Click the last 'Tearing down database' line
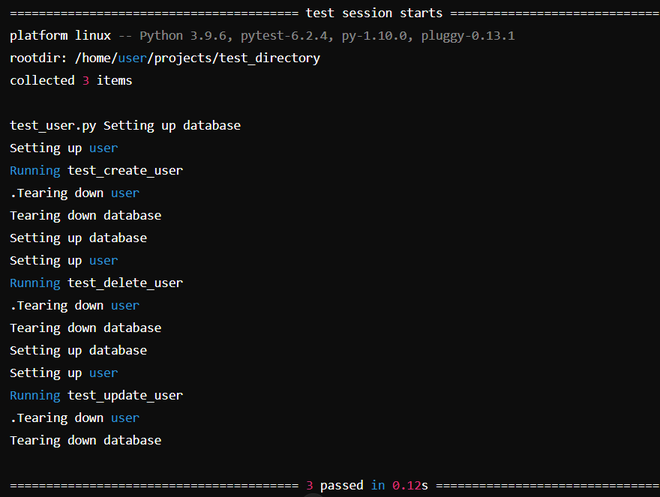 pos(85,440)
